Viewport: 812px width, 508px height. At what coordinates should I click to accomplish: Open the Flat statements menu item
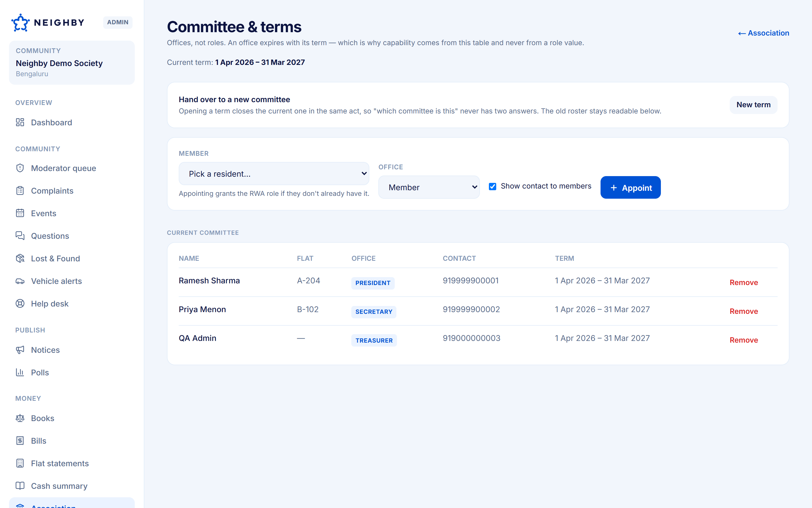point(72,463)
